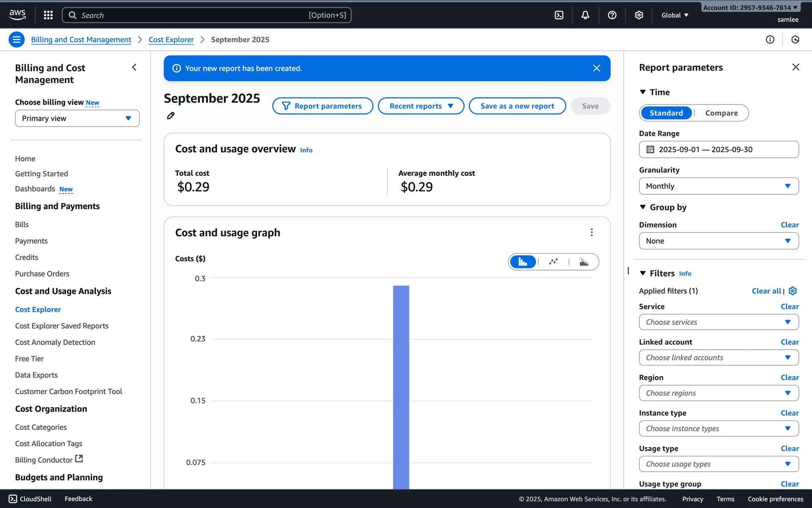Collapse the Group by section
Screen dimensions: 812x508
click(x=643, y=207)
